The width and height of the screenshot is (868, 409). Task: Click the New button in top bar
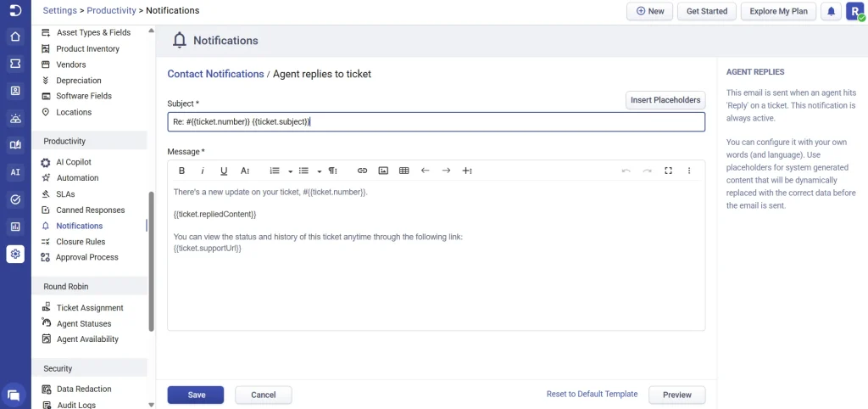pos(650,11)
